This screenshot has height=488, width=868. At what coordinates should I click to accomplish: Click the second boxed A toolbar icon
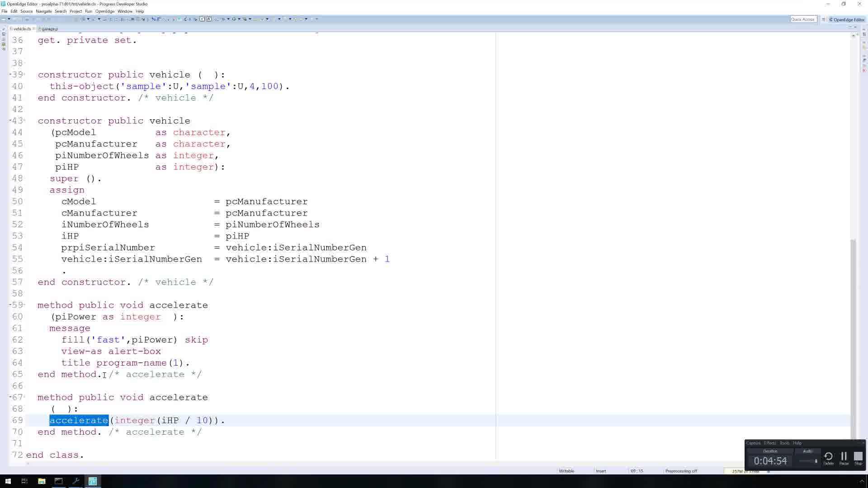point(209,19)
